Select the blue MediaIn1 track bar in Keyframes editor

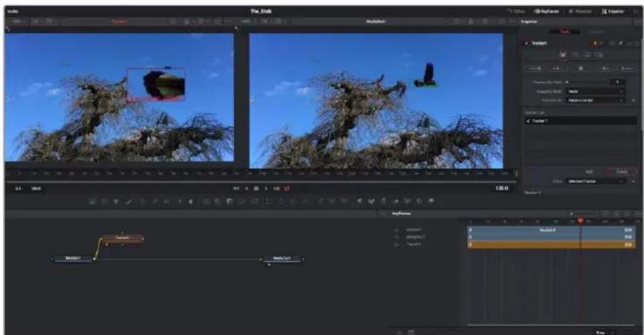click(551, 231)
